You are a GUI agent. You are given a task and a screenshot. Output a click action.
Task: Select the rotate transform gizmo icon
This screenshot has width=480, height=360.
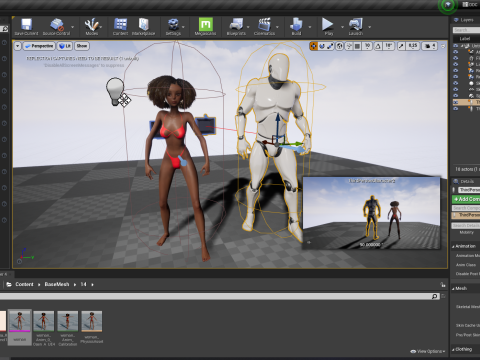(322, 46)
